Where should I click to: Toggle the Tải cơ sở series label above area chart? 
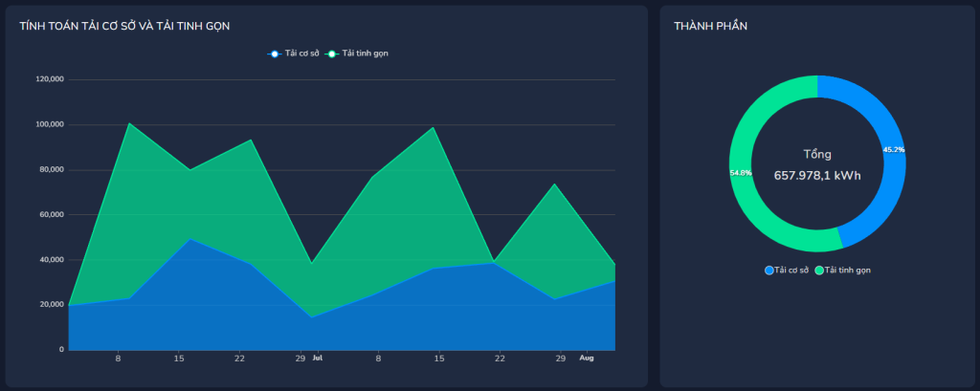pos(301,54)
